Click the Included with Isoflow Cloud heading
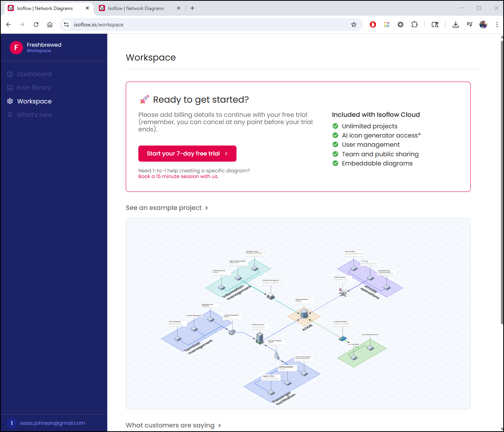This screenshot has height=432, width=504. click(376, 115)
